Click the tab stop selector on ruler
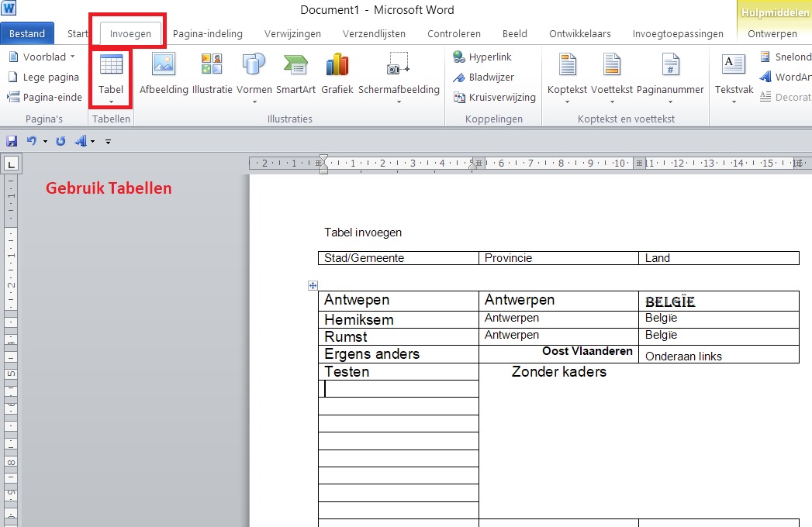Viewport: 812px width, 527px height. pos(12,164)
